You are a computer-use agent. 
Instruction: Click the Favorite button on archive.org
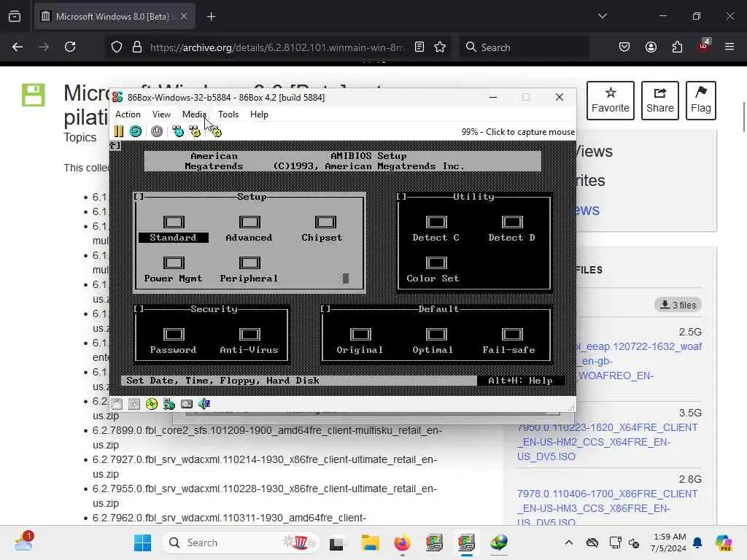click(611, 101)
